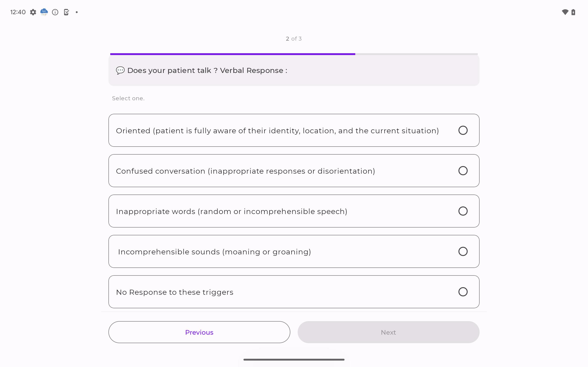Tap the 12:40 clock in status bar
The image size is (588, 367).
pyautogui.click(x=18, y=12)
